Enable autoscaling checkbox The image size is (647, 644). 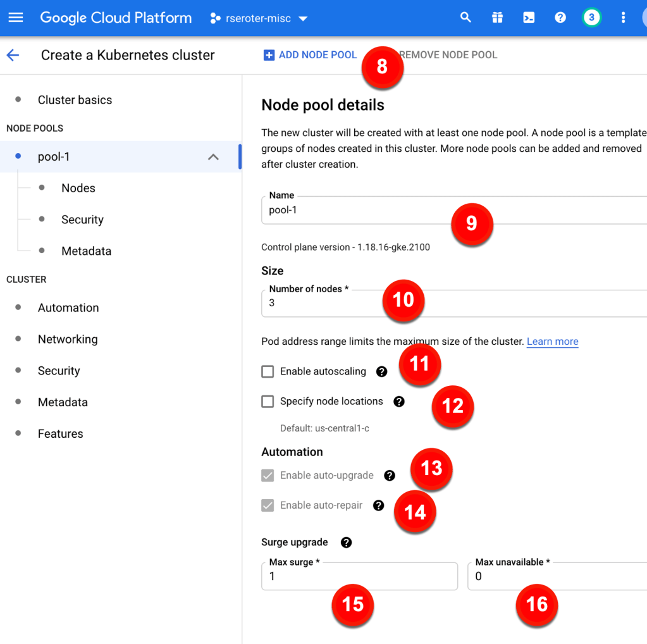coord(268,372)
